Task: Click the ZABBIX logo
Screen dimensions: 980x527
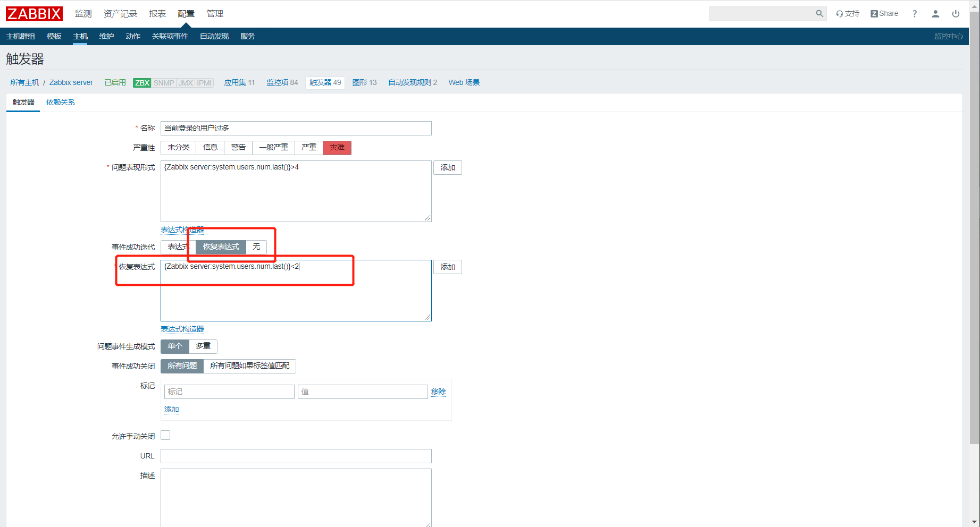Action: click(x=34, y=14)
